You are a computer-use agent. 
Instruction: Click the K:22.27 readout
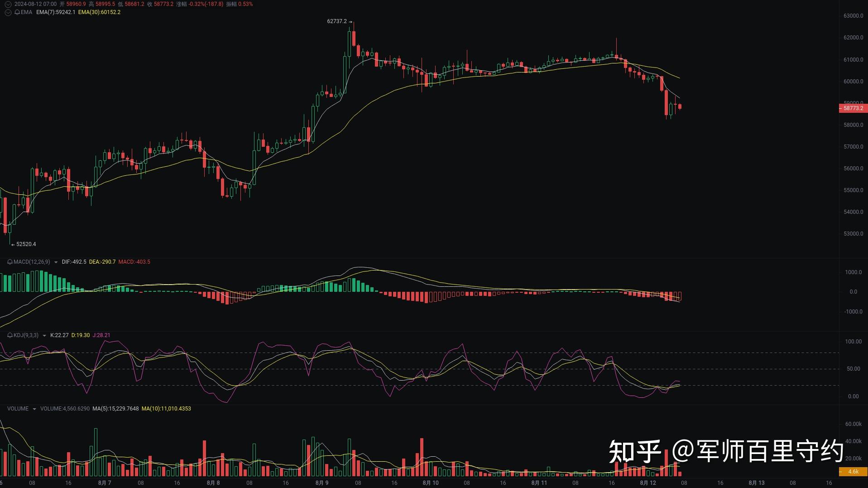59,335
